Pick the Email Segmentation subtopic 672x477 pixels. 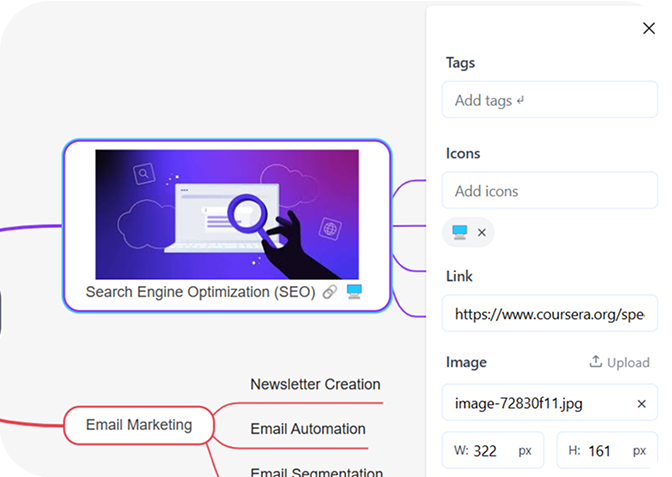coord(316,472)
